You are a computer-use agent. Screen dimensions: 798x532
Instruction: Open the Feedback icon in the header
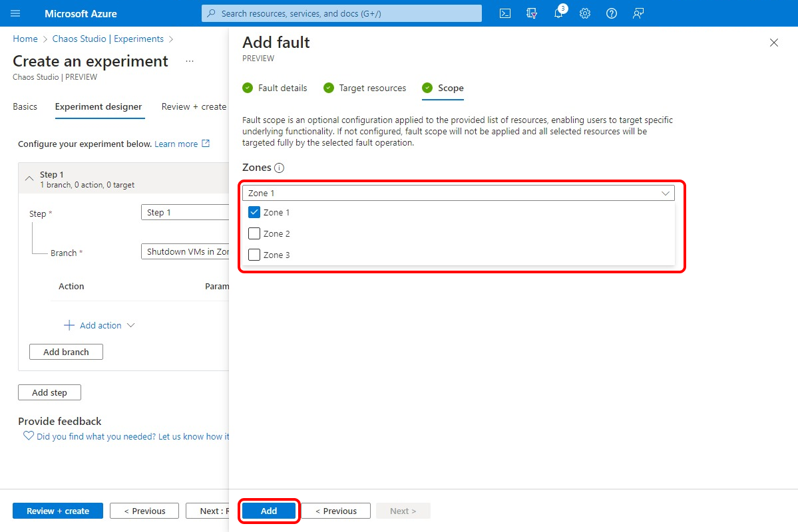tap(638, 13)
